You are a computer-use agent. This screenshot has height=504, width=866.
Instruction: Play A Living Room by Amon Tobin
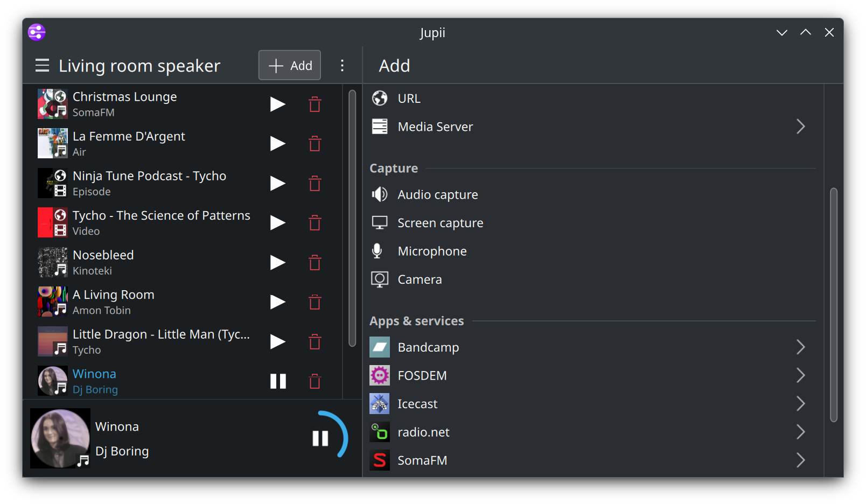click(277, 302)
